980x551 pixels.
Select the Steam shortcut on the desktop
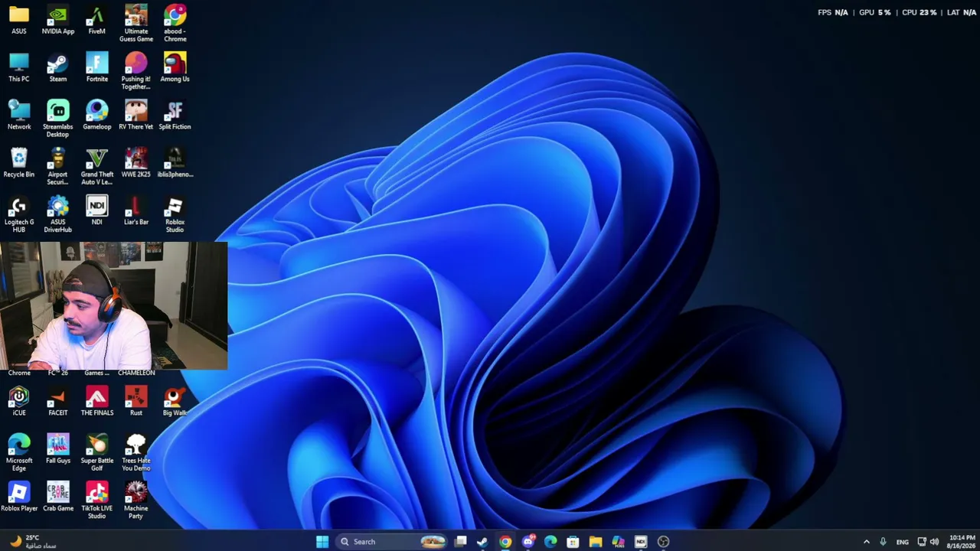coord(58,68)
